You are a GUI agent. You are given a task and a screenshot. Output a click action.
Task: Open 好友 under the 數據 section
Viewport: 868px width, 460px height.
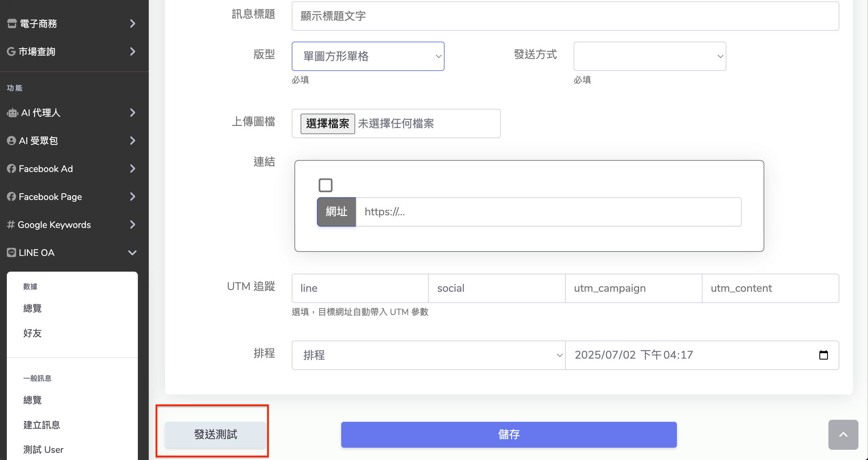tap(32, 333)
